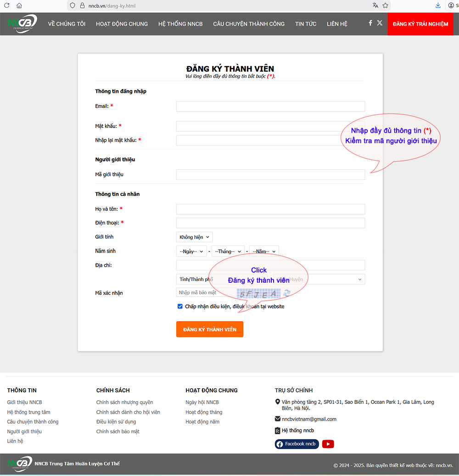Toggle the Chấp nhận điều kiện checkbox
The width and height of the screenshot is (459, 476).
[x=180, y=306]
